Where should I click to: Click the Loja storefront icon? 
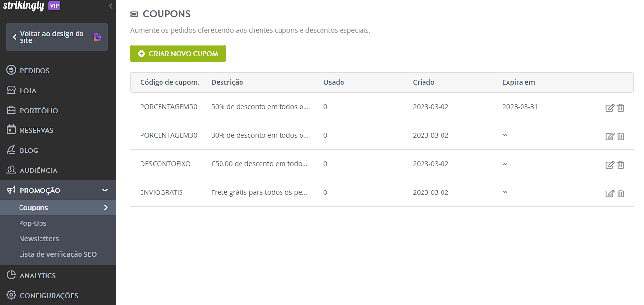click(x=11, y=90)
